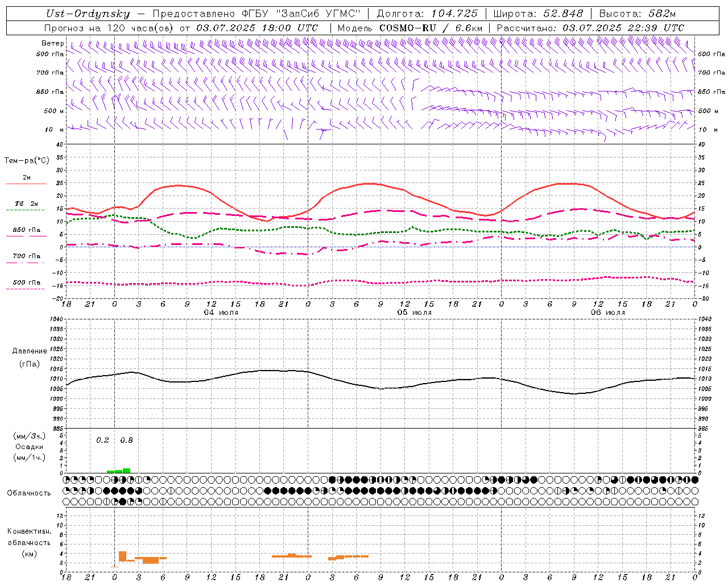
Task: Click the (гПа) pressure unit label
Action: click(x=30, y=364)
